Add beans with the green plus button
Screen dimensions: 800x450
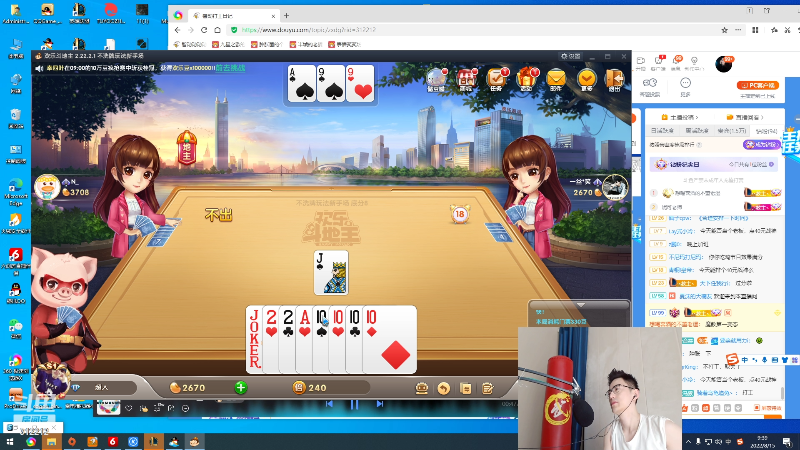(x=241, y=388)
